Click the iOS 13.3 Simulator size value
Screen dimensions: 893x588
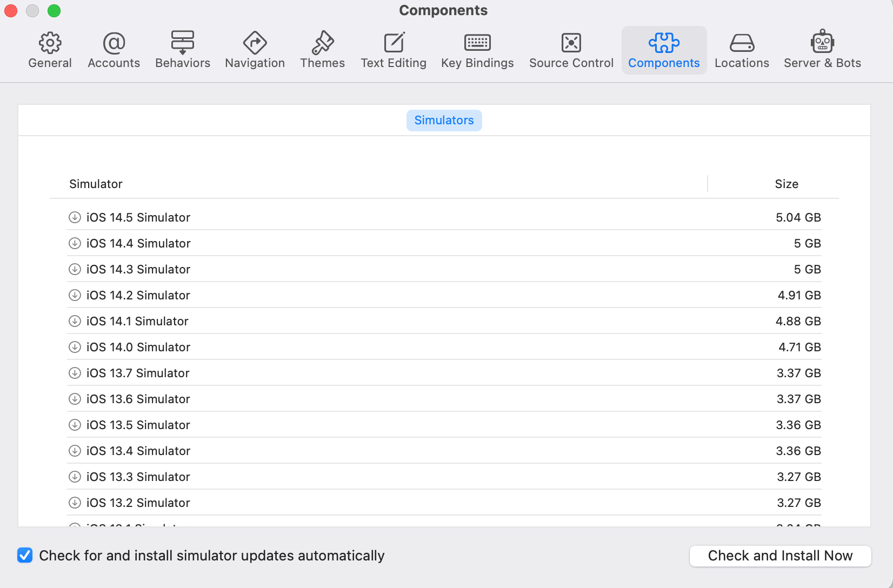coord(799,477)
